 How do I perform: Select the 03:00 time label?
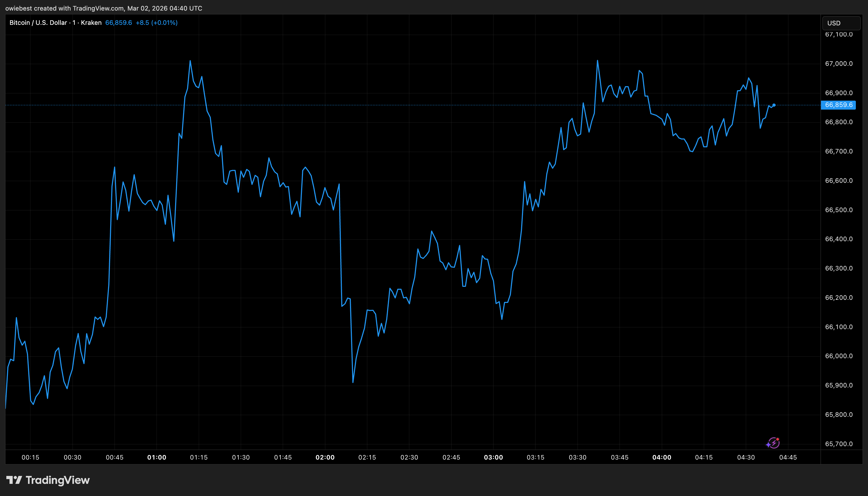[494, 457]
